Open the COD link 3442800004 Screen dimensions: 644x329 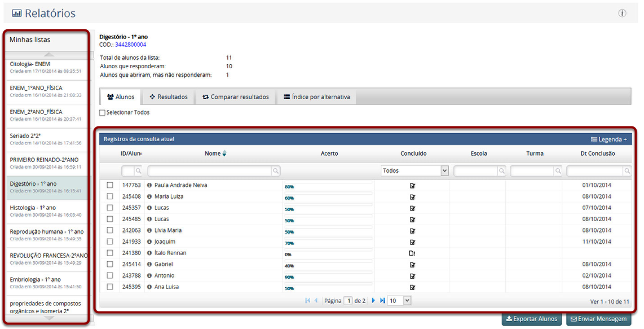(x=130, y=45)
